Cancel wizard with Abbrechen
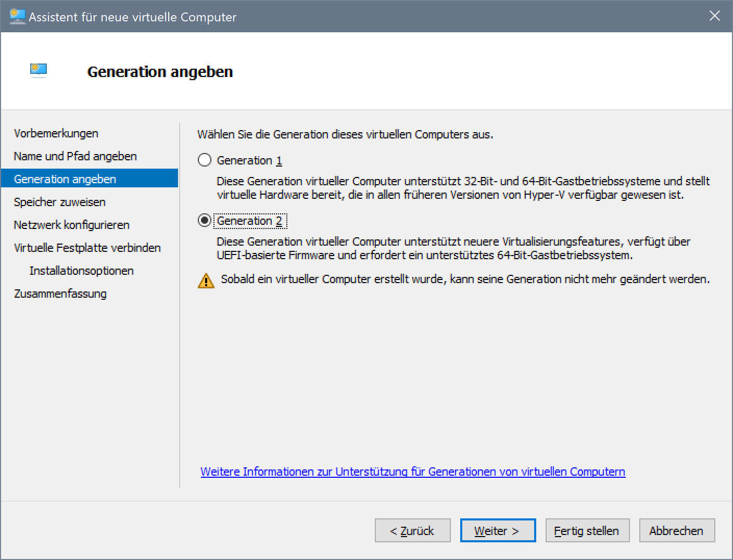 coord(676,530)
